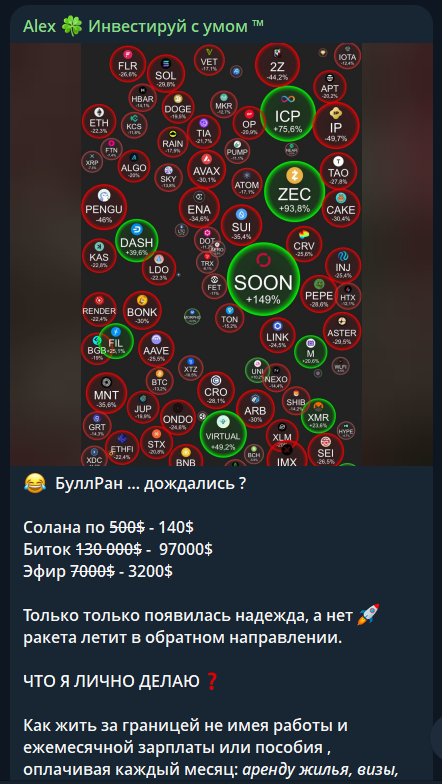Image resolution: width=442 pixels, height=784 pixels.
Task: Click the MNT -35,6% bubble
Action: coord(106,392)
